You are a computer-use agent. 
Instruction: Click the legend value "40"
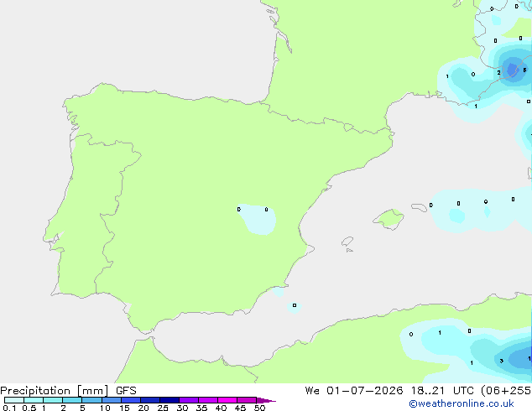coord(221,408)
